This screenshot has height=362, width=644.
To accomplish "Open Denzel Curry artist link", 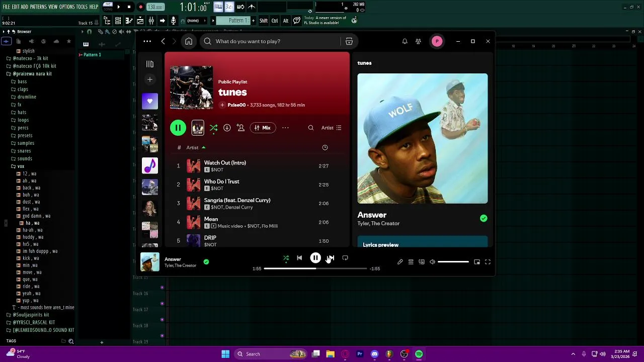I will [239, 207].
